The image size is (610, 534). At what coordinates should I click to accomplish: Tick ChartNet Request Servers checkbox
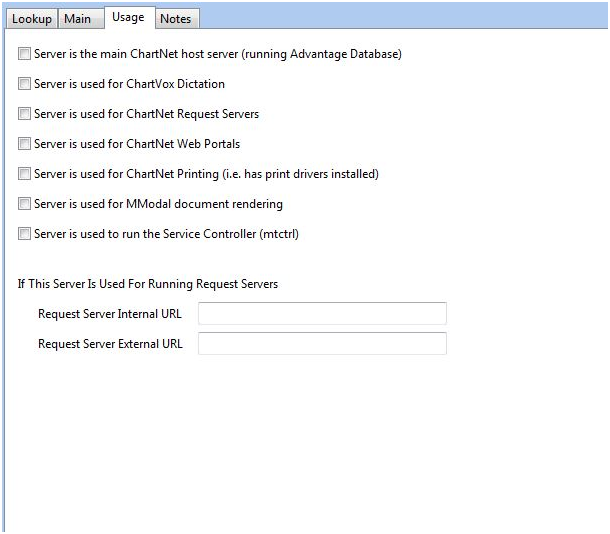tap(24, 114)
